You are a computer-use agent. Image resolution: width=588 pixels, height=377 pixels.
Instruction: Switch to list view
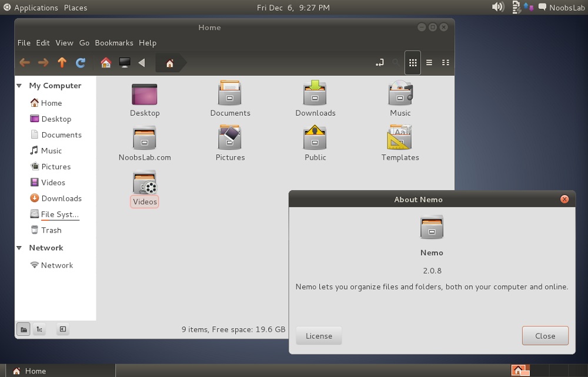[429, 62]
